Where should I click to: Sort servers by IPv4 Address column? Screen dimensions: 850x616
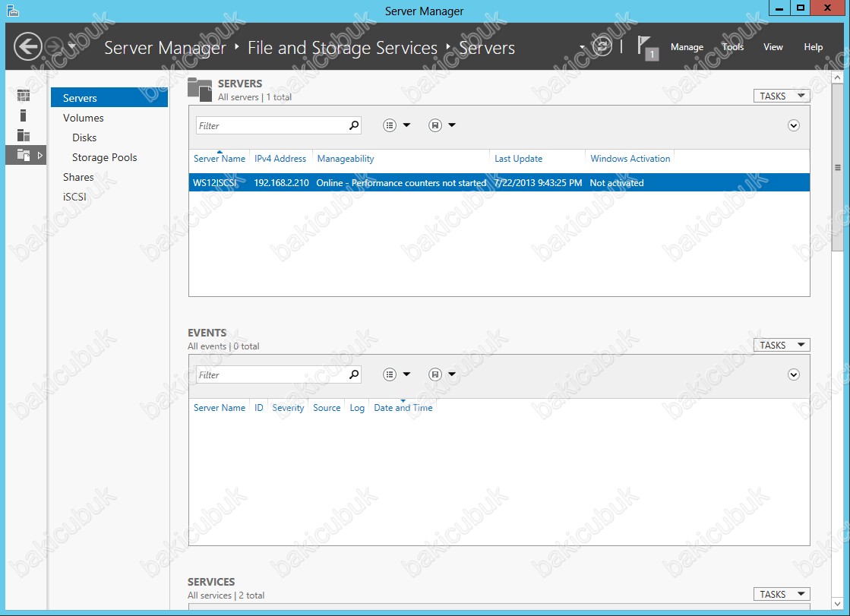280,158
